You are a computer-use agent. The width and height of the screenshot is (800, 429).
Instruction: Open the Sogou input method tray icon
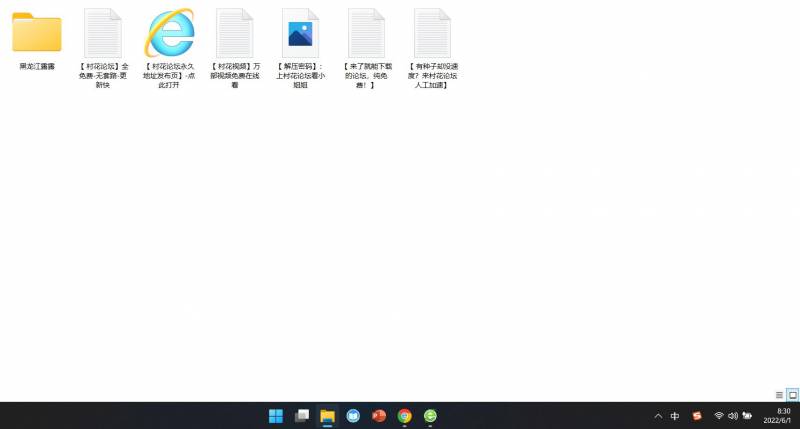pos(697,416)
